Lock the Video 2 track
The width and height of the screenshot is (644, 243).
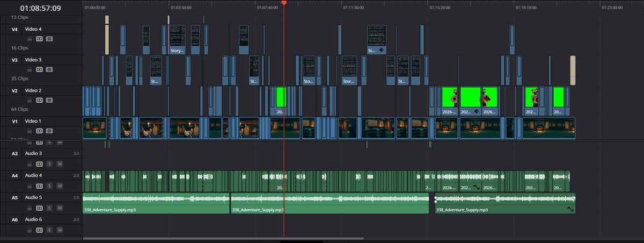click(30, 100)
